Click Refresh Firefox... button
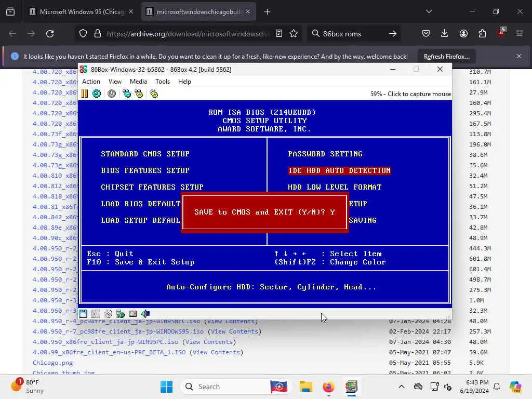This screenshot has width=532, height=399. tap(446, 56)
